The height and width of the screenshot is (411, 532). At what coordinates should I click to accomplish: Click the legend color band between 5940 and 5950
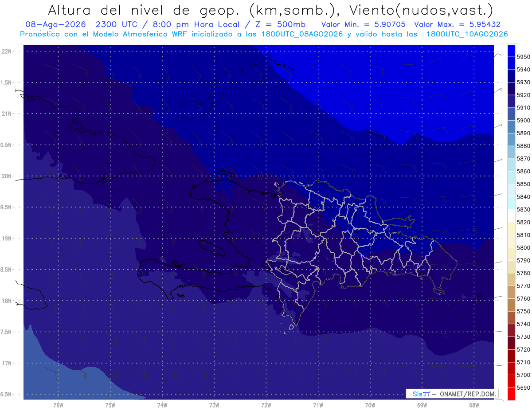511,63
